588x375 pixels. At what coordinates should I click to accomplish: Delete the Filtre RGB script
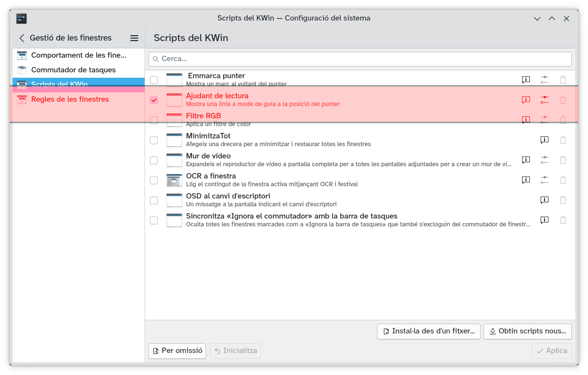click(563, 120)
